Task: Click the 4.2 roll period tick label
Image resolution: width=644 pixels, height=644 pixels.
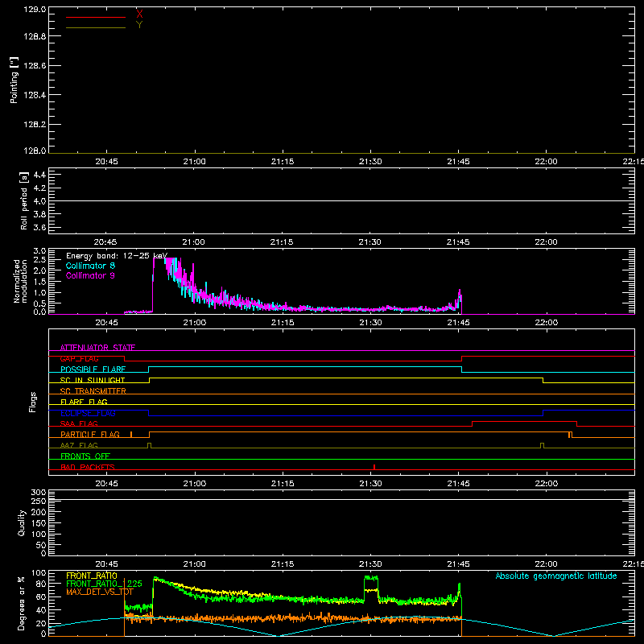Action: 39,188
